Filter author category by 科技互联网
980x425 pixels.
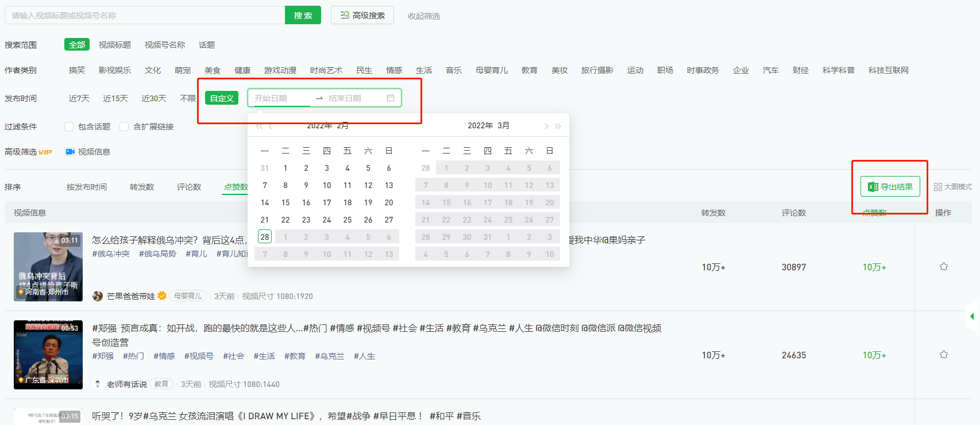click(889, 70)
